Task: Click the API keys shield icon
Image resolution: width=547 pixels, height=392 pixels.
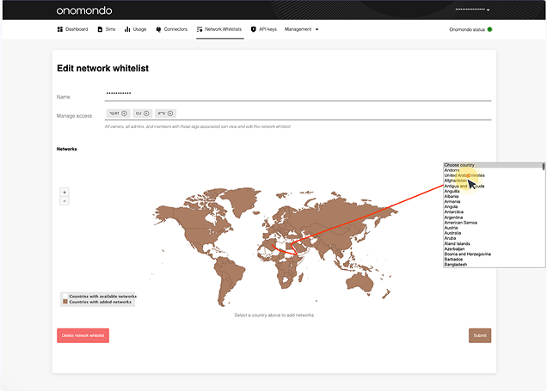Action: (x=253, y=29)
